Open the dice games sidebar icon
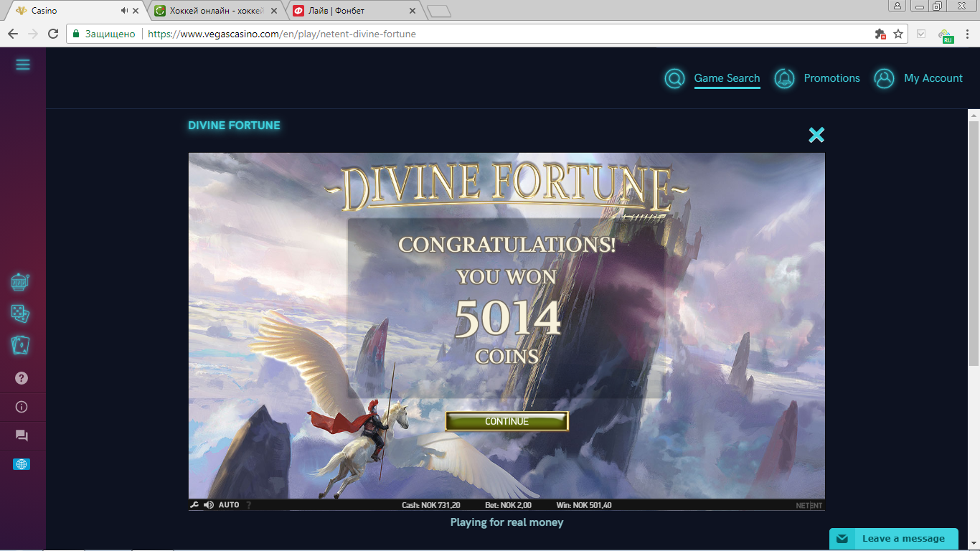 [20, 314]
